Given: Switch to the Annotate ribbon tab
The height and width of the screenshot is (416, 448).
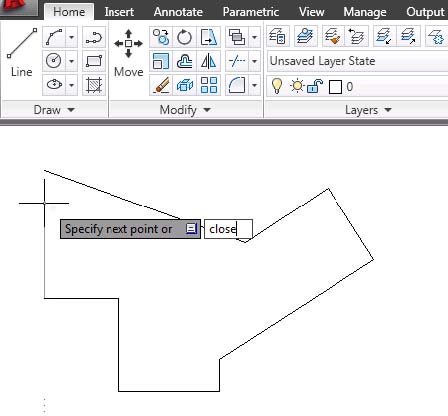Looking at the screenshot, I should tap(178, 12).
